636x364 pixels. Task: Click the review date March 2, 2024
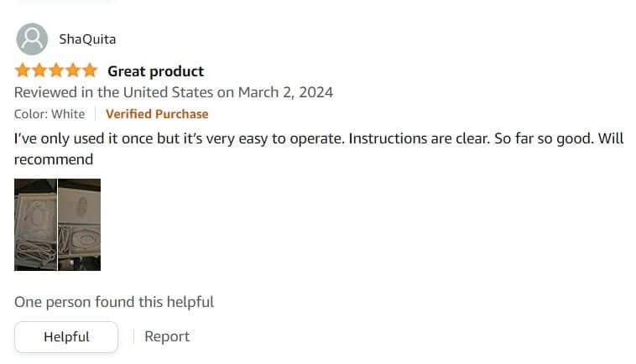(x=285, y=92)
